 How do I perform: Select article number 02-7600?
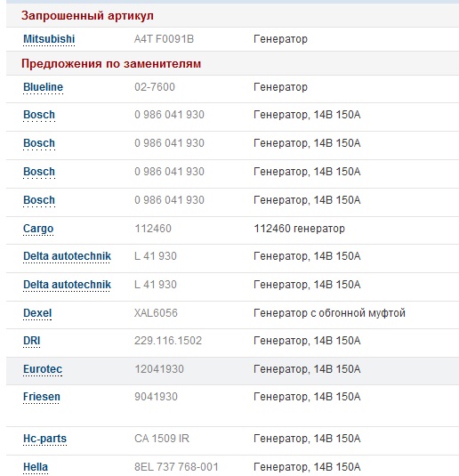(x=155, y=87)
